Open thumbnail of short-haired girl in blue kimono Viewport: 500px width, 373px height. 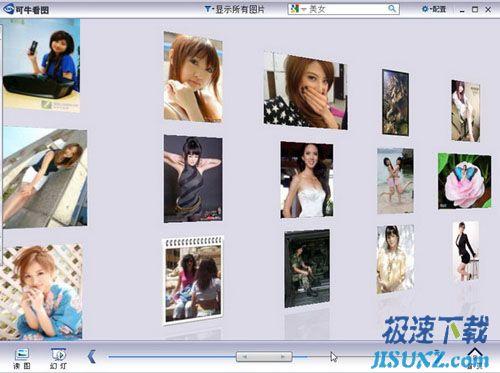[41, 291]
